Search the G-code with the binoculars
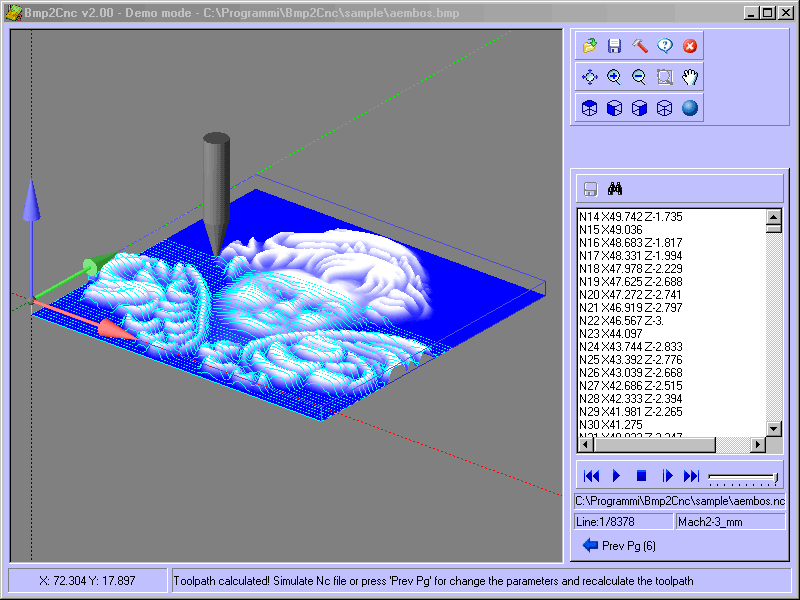Screen dimensions: 800x600 click(x=616, y=188)
